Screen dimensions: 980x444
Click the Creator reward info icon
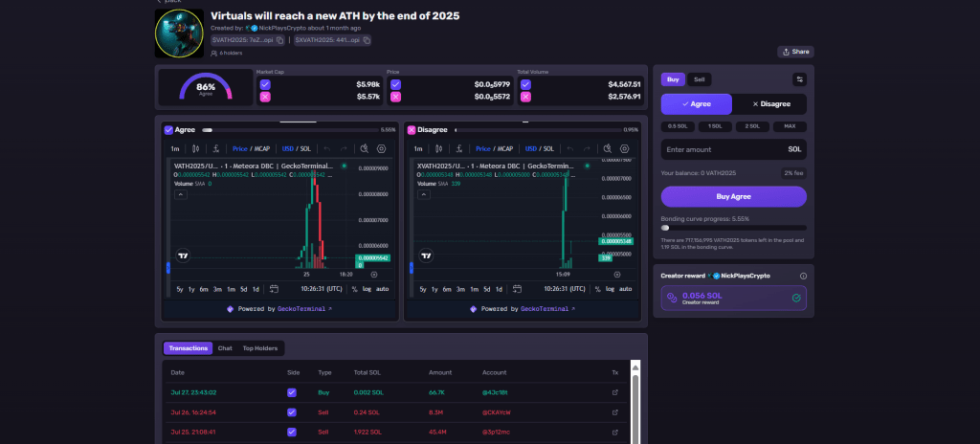click(803, 276)
